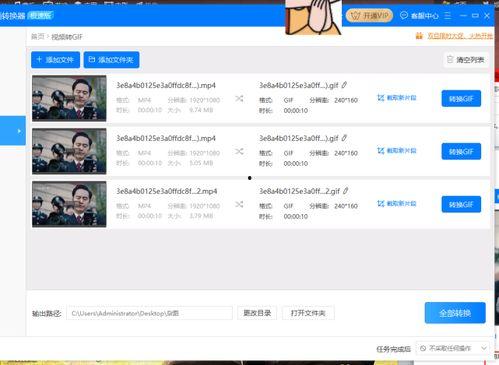Click the shuffle arrows icon in the 3.79 MB row
Viewport: 499px width, 365px height.
[239, 204]
